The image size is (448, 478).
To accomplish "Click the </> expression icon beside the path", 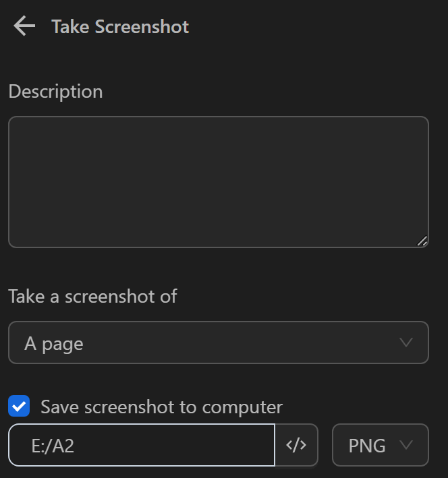I will click(x=296, y=445).
